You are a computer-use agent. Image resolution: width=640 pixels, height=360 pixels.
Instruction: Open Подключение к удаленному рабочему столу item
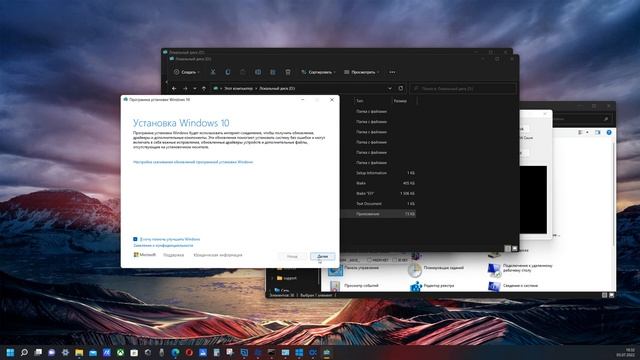(x=520, y=268)
